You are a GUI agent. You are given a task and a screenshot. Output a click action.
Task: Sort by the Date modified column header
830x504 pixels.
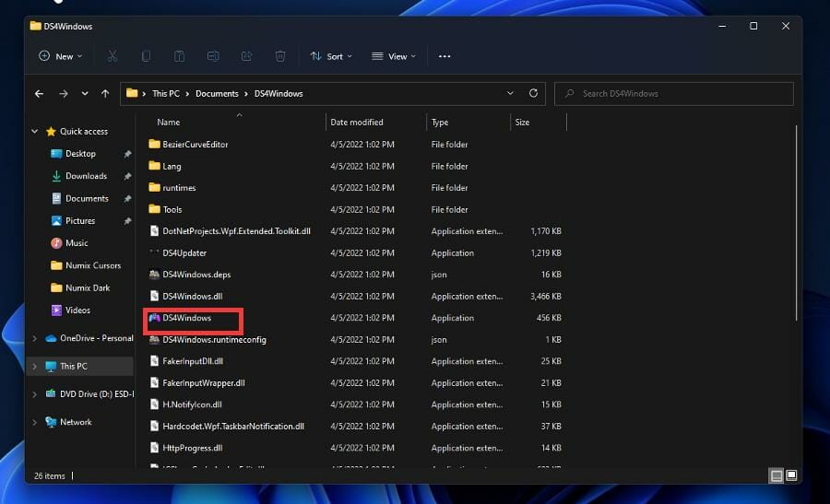pyautogui.click(x=359, y=123)
